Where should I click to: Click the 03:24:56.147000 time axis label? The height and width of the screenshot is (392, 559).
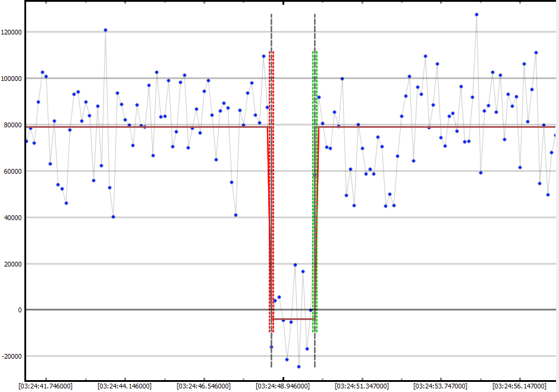click(x=519, y=386)
